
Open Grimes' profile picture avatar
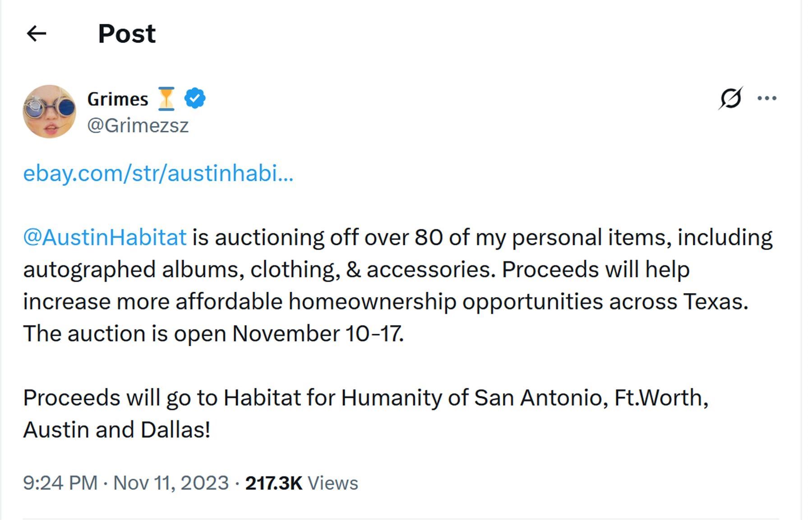coord(50,111)
